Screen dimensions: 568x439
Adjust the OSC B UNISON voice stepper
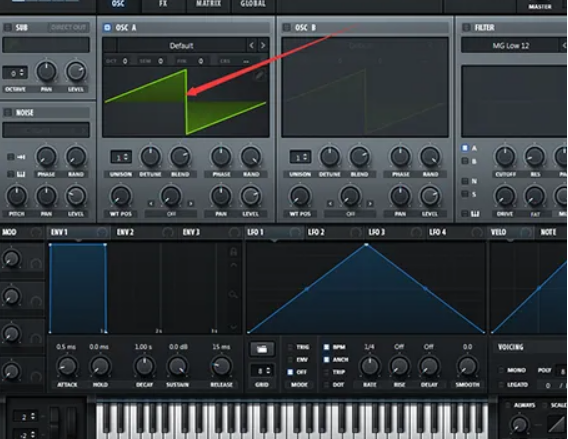point(300,157)
